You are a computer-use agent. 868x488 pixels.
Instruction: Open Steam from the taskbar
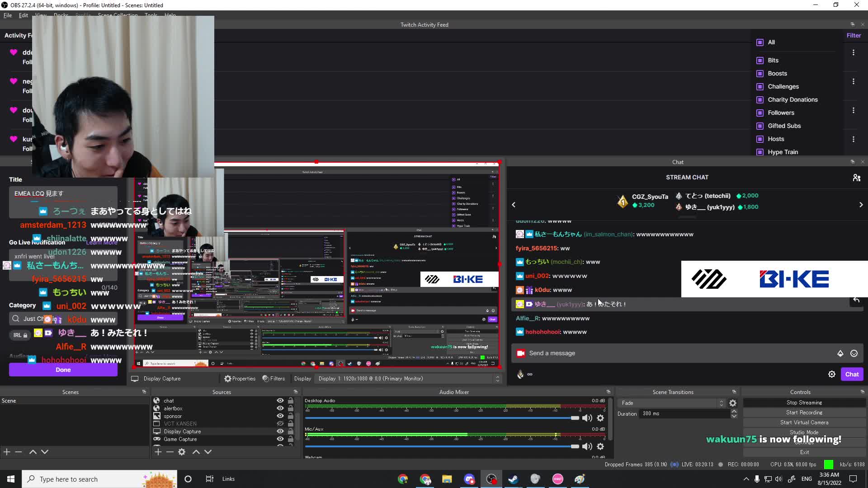click(513, 479)
